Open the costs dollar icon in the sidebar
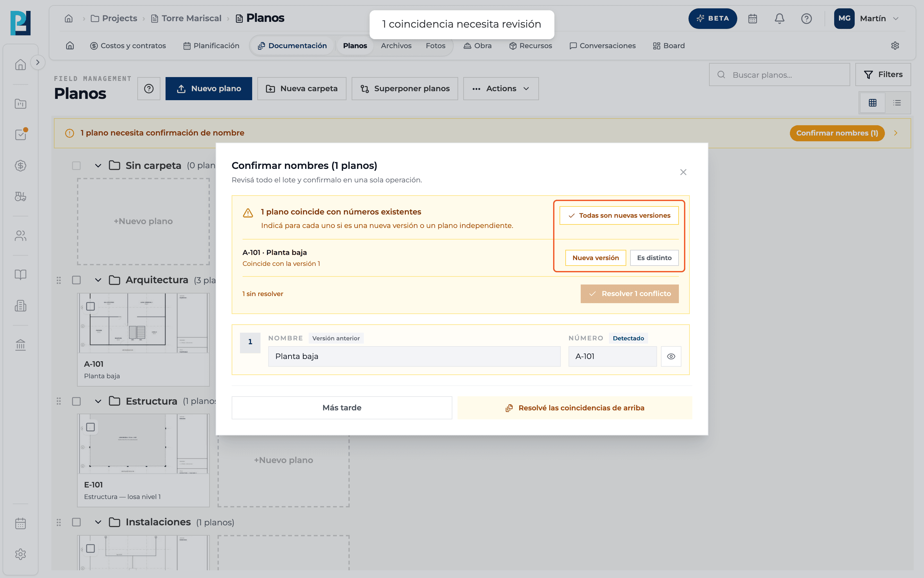The height and width of the screenshot is (578, 924). [x=20, y=165]
